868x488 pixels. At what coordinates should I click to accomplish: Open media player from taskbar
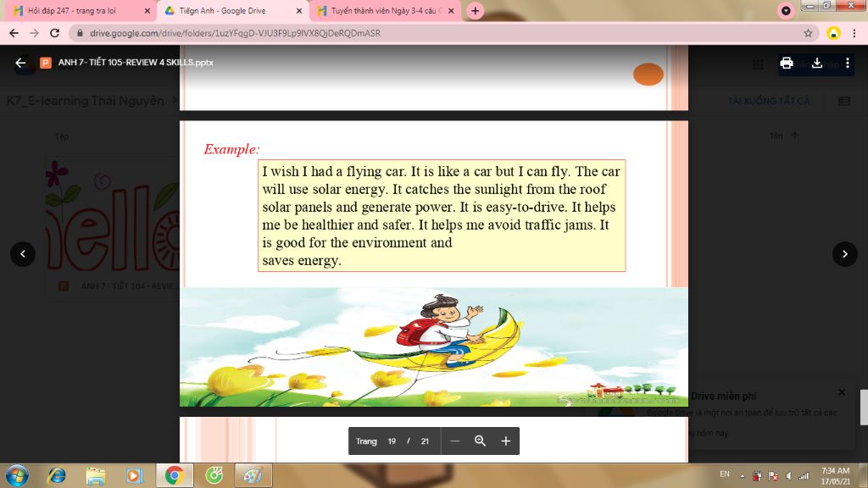[x=134, y=476]
